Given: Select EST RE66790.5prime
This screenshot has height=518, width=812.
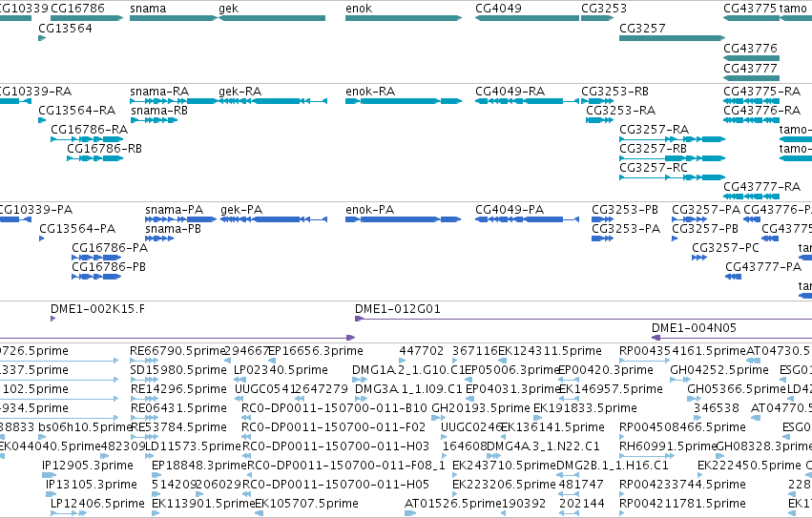Looking at the screenshot, I should point(144,361).
